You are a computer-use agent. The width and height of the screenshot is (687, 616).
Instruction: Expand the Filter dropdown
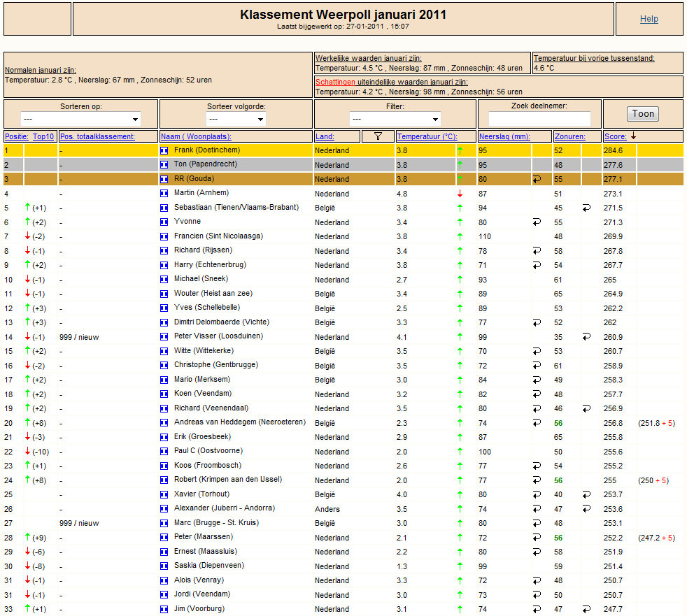click(x=395, y=119)
